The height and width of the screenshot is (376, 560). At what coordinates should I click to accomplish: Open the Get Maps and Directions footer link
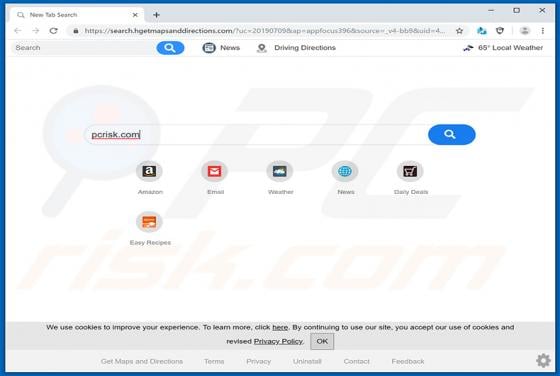(x=142, y=361)
